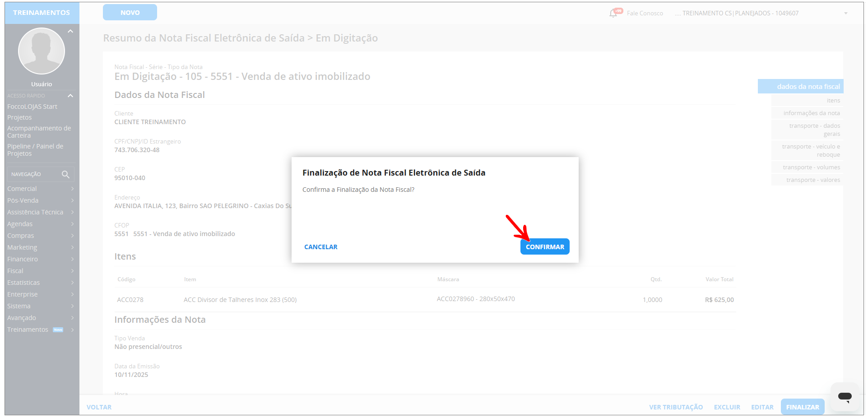The width and height of the screenshot is (868, 418).
Task: Open the chat support bubble icon
Action: click(845, 397)
